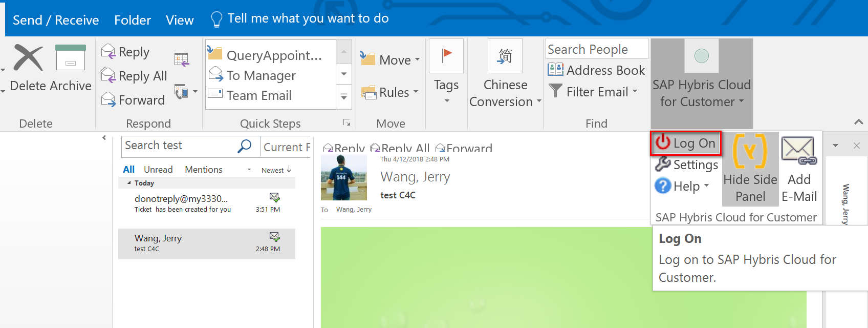This screenshot has width=868, height=328.
Task: Click recipient Wang, Jerry in the To line
Action: (x=354, y=210)
